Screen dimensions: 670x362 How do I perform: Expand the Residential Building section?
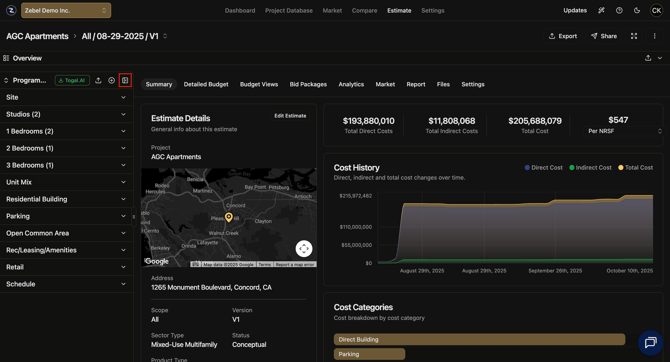coord(66,199)
